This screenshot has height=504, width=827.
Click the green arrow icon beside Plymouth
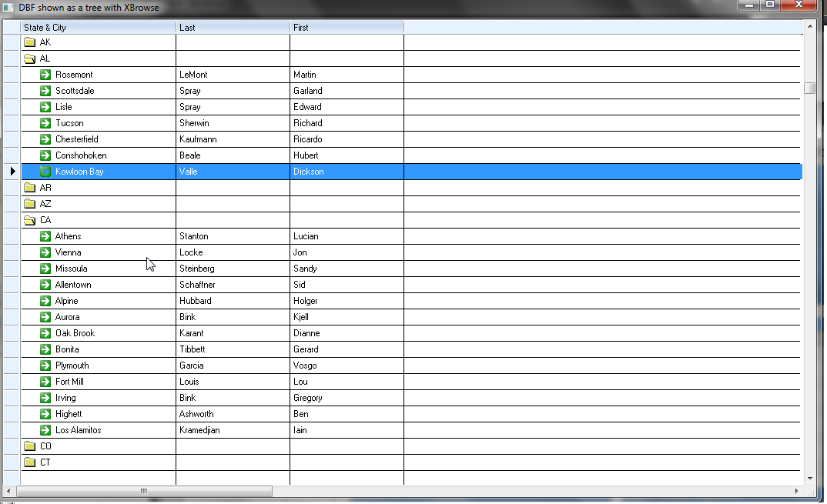(x=45, y=365)
